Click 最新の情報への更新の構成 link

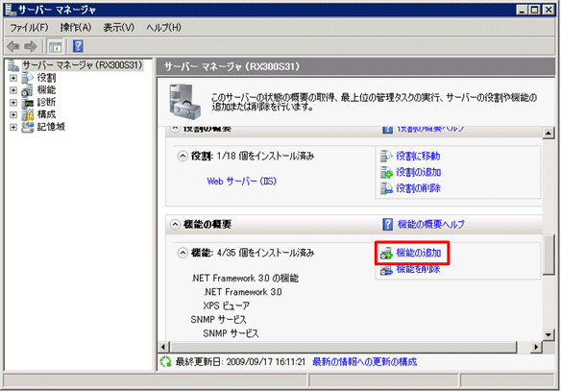tap(365, 362)
